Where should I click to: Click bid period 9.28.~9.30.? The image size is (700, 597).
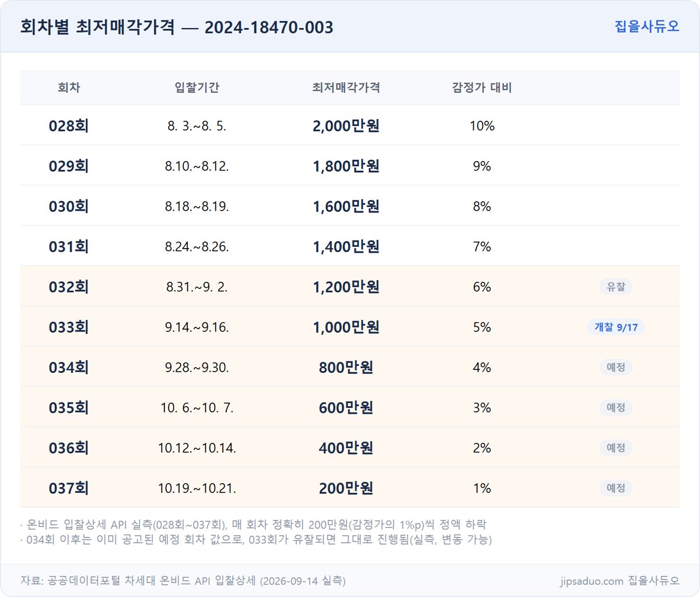click(197, 367)
